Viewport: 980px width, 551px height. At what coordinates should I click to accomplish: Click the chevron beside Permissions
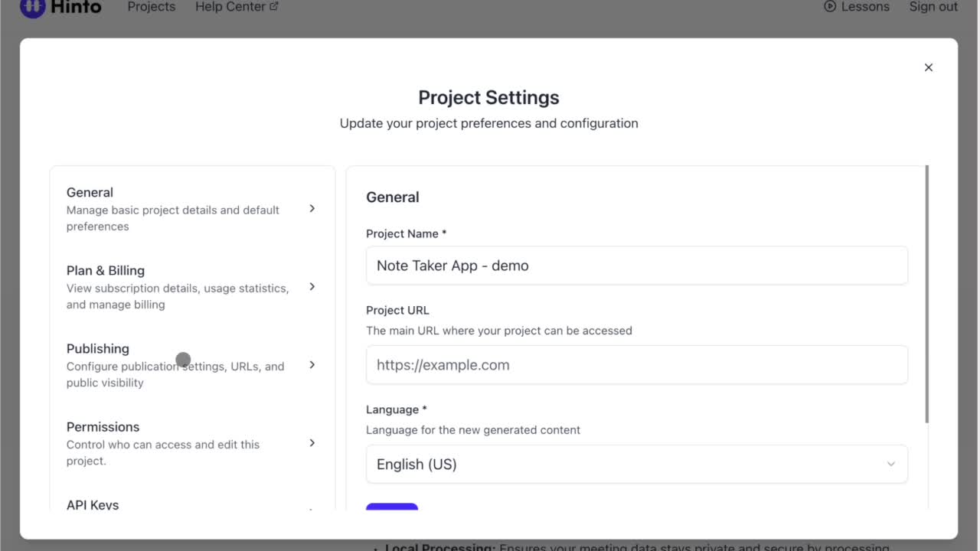312,442
